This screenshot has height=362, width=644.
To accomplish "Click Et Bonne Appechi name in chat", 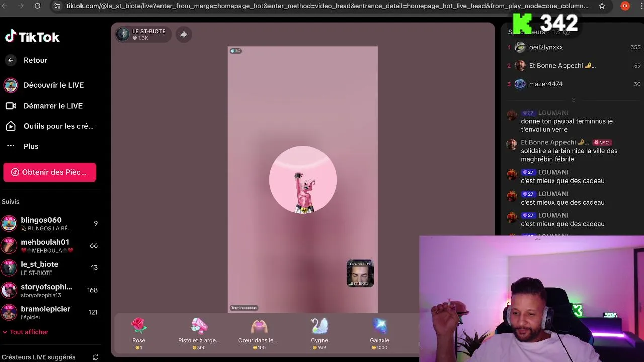I will point(555,142).
